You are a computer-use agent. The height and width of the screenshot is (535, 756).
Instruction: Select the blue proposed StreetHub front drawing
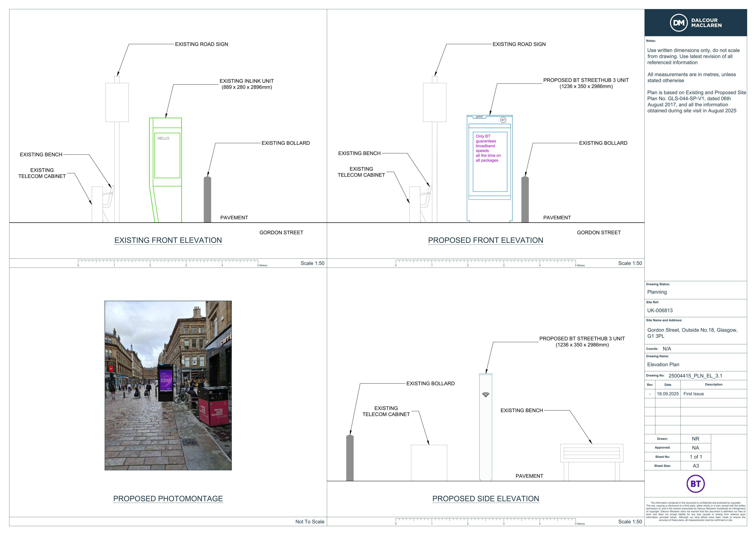pos(490,168)
